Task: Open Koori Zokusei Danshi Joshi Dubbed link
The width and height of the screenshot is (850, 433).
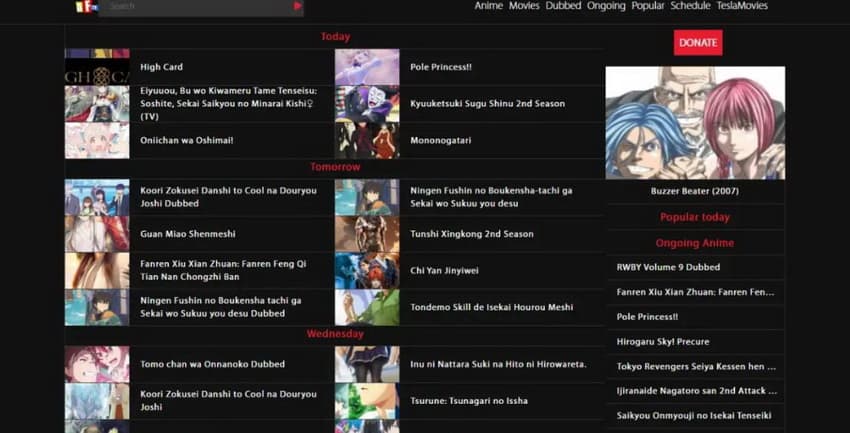Action: point(228,197)
